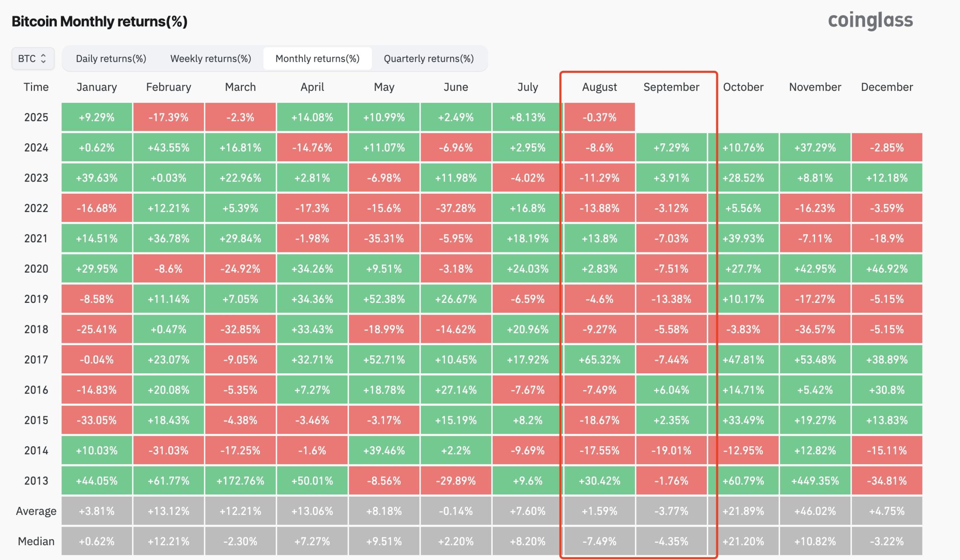This screenshot has width=960, height=560.
Task: Click the 2025 August -0.37% cell
Action: pos(599,117)
